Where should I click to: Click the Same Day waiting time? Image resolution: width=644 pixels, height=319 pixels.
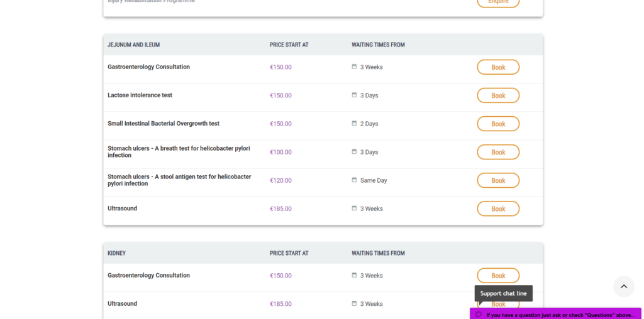coord(374,180)
